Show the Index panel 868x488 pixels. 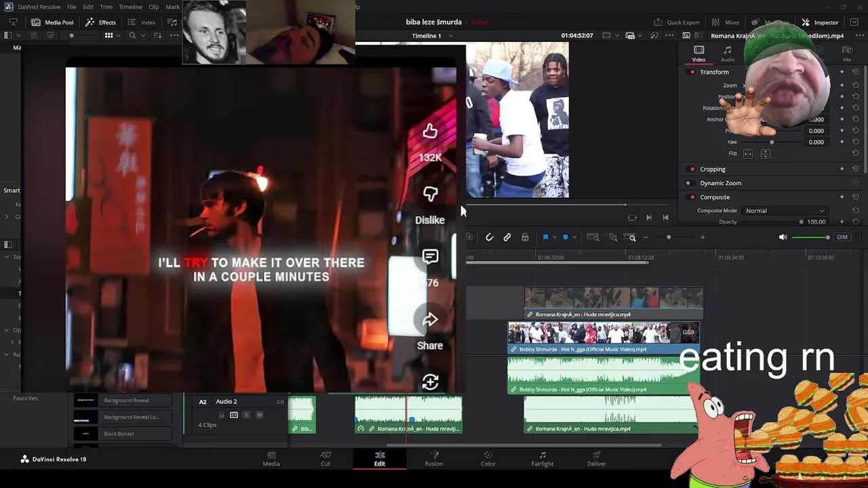coord(142,22)
